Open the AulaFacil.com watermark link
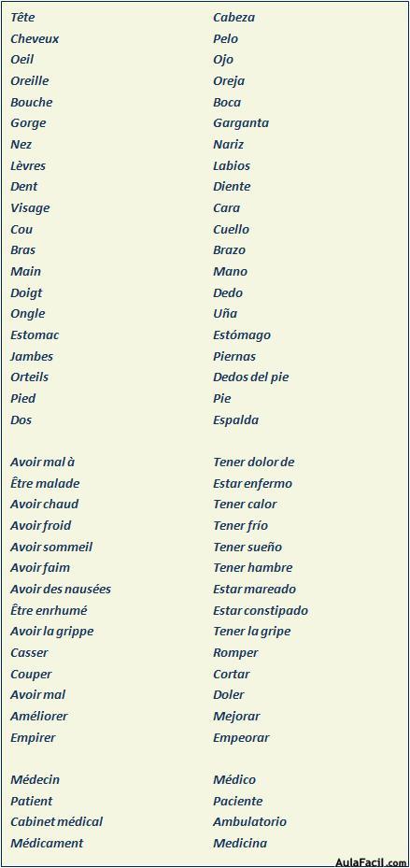 (x=371, y=861)
